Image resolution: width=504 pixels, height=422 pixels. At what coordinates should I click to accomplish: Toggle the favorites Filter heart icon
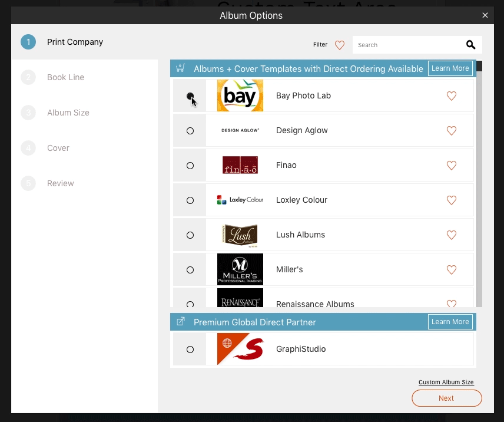pyautogui.click(x=339, y=45)
